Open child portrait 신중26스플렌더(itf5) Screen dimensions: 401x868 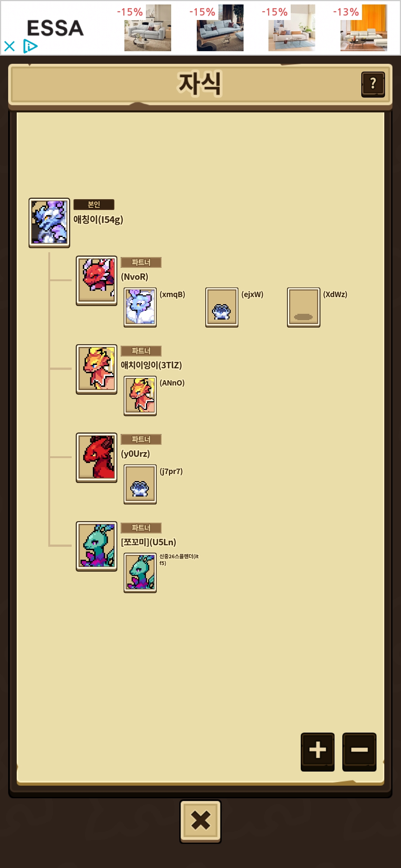(140, 573)
